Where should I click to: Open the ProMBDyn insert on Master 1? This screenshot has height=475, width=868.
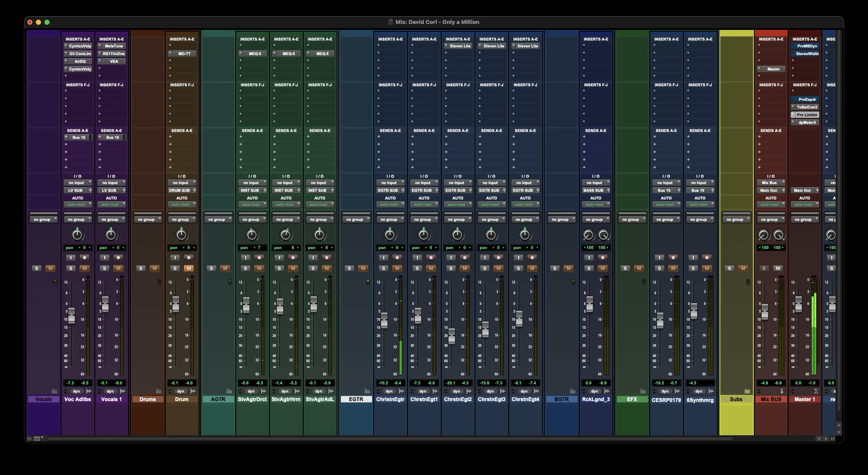(x=805, y=46)
